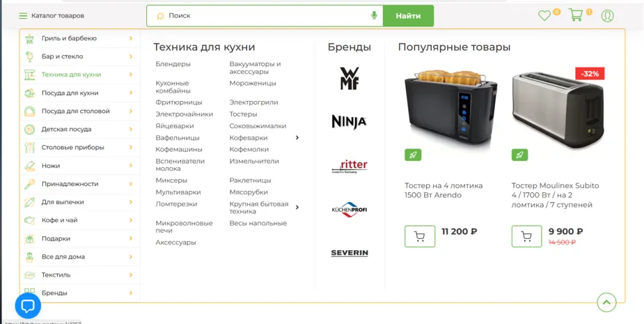Screen dimensions: 644x324
Task: Click the WMF brand logo
Action: click(350, 79)
